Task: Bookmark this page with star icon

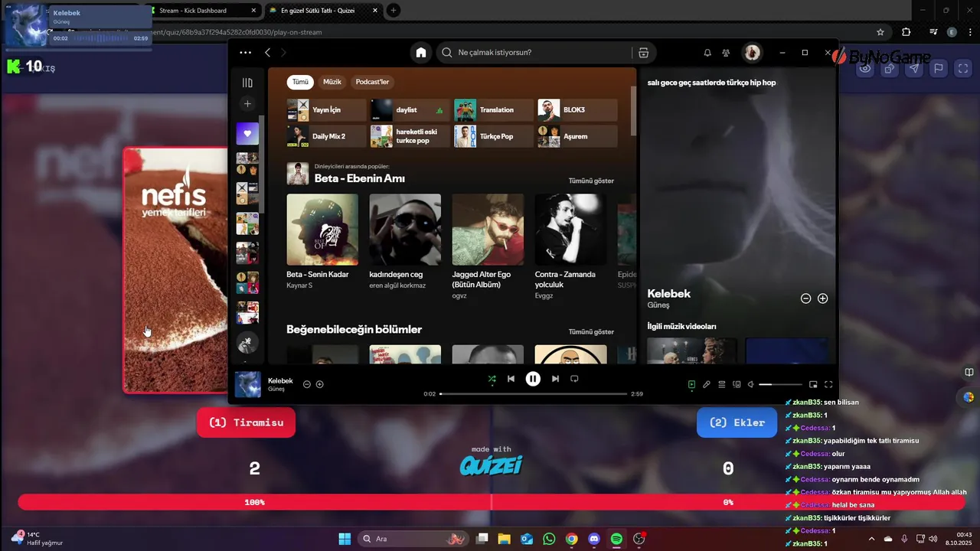Action: [880, 32]
